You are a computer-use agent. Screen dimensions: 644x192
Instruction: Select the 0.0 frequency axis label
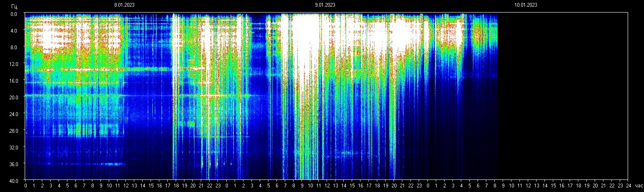tap(14, 14)
